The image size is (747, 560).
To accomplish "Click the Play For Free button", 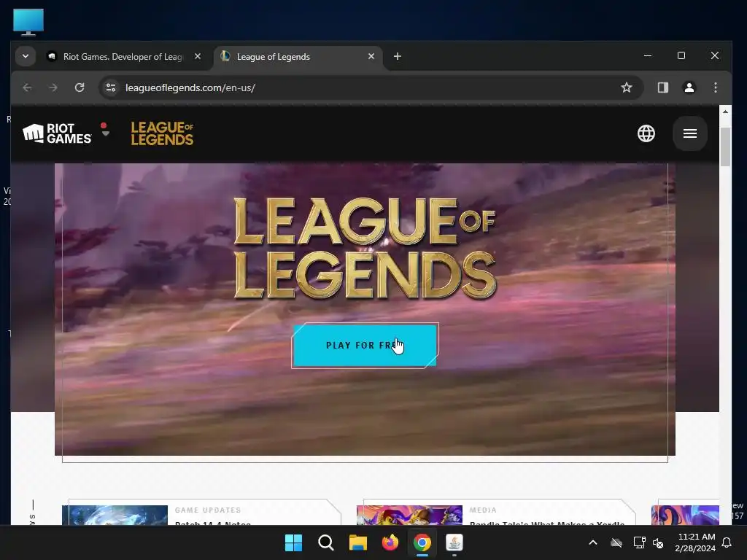I will point(365,345).
